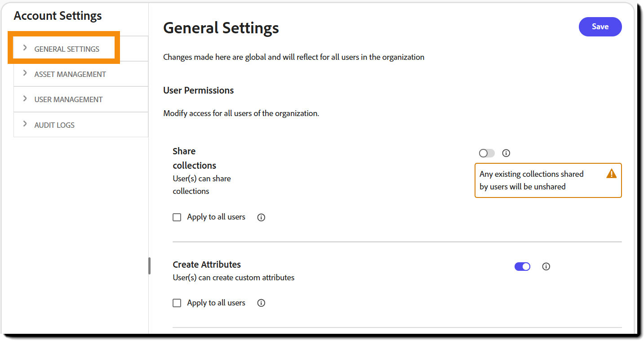Image resolution: width=644 pixels, height=341 pixels.
Task: Open the Audit Logs page
Action: (54, 125)
